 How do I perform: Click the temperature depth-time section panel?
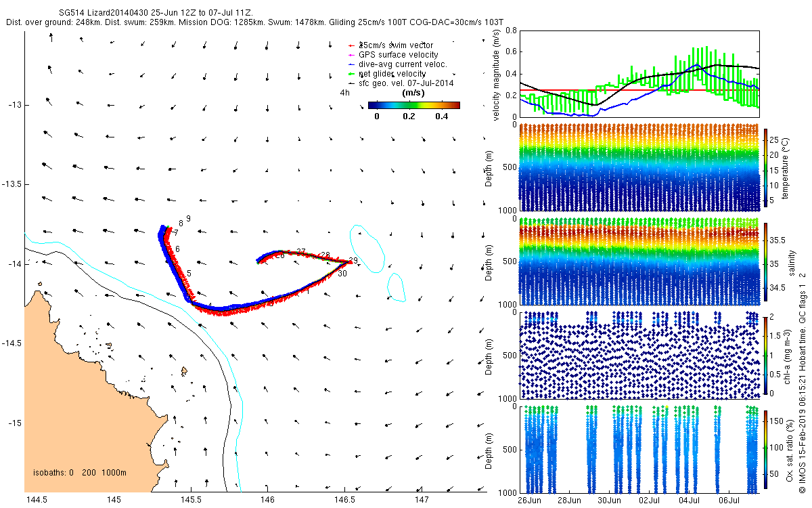pyautogui.click(x=639, y=167)
